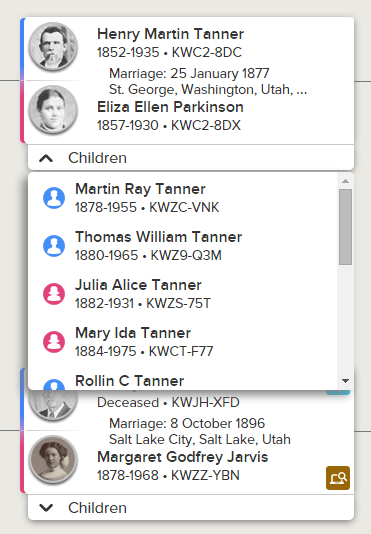Click the brown record hints icon
The image size is (371, 534).
tap(338, 478)
